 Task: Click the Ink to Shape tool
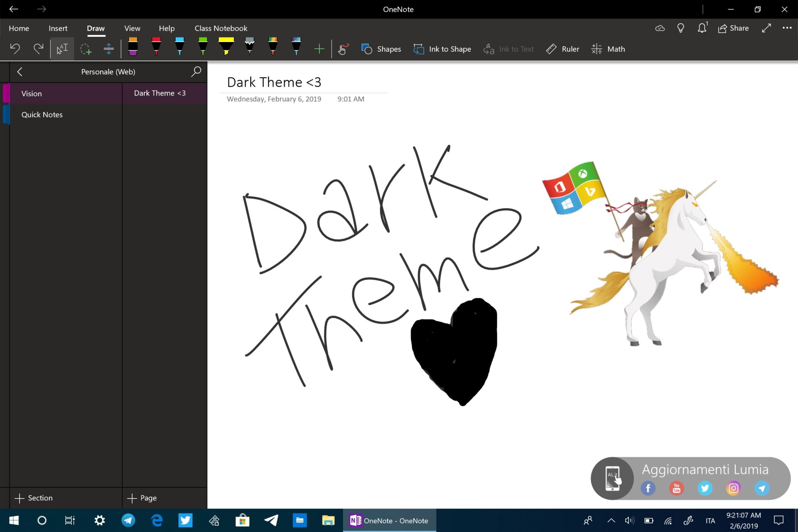[442, 49]
